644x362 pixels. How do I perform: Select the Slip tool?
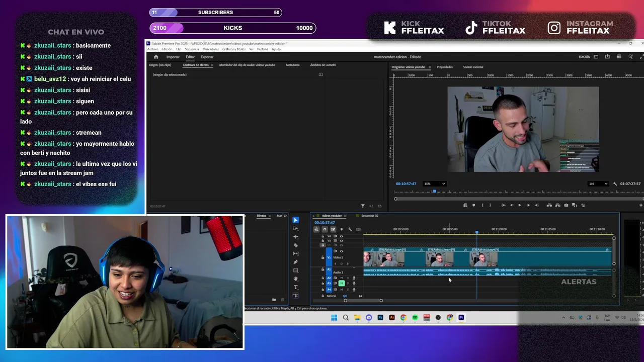[295, 253]
